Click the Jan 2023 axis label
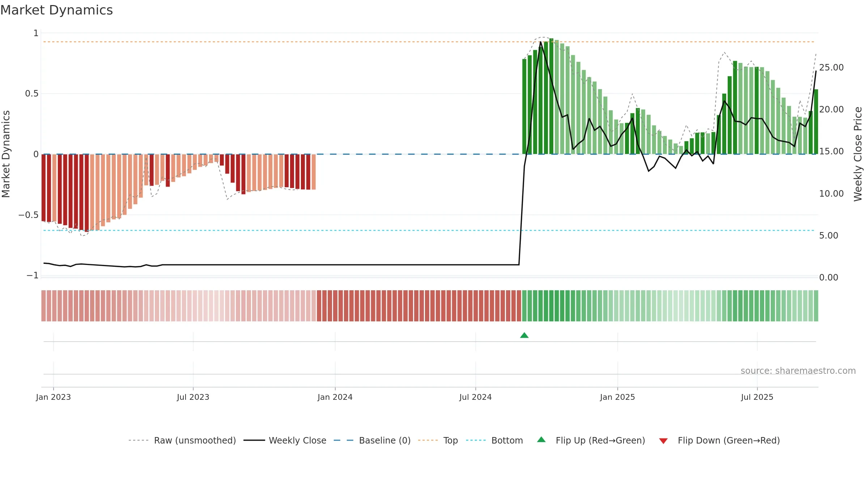868x488 pixels. point(54,397)
